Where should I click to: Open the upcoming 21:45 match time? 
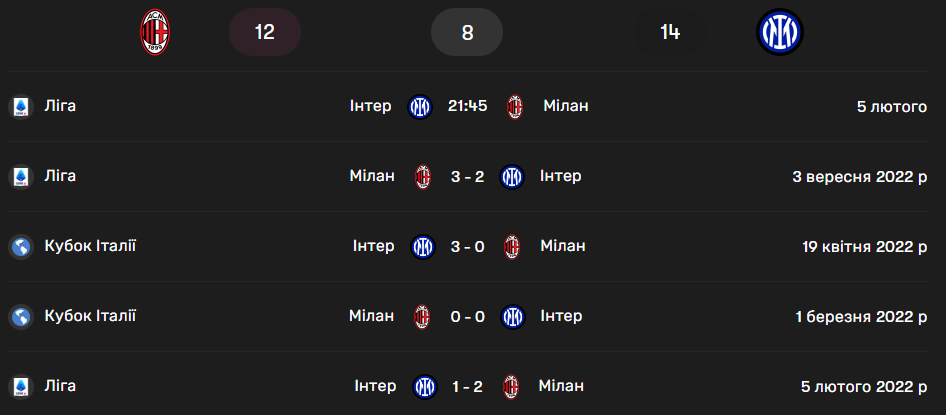pos(468,106)
